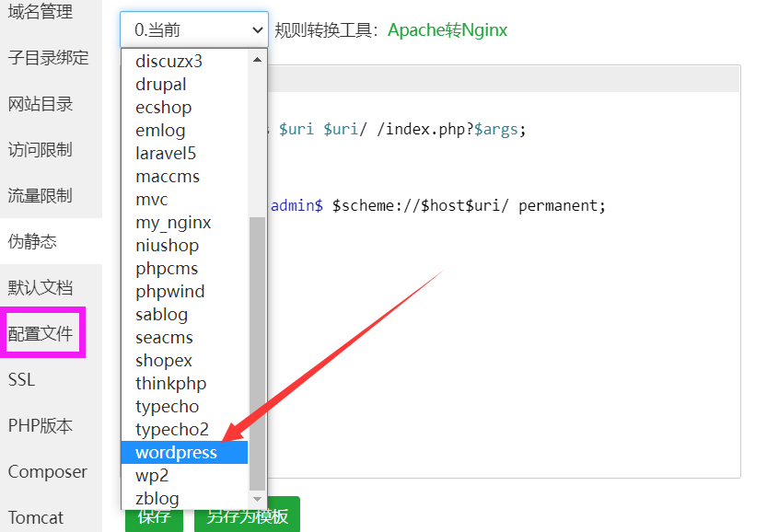Image resolution: width=767 pixels, height=532 pixels.
Task: Open the 域名管理 sidebar tab
Action: pos(41,12)
